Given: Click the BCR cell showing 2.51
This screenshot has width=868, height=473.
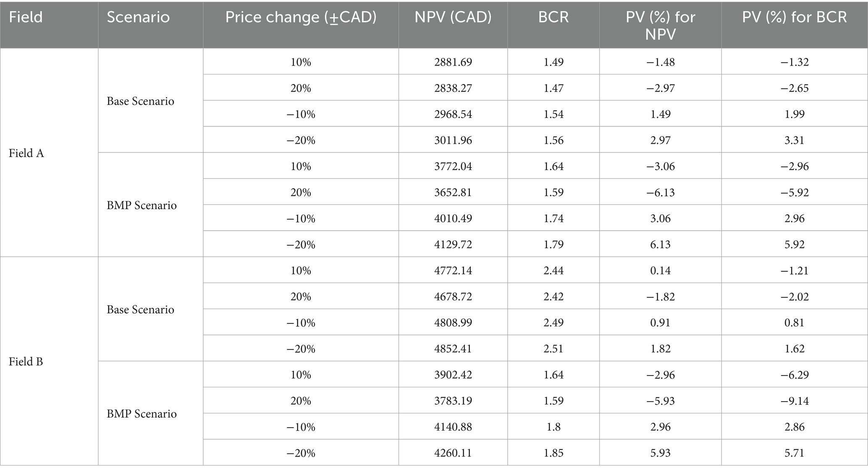Looking at the screenshot, I should click(x=553, y=349).
